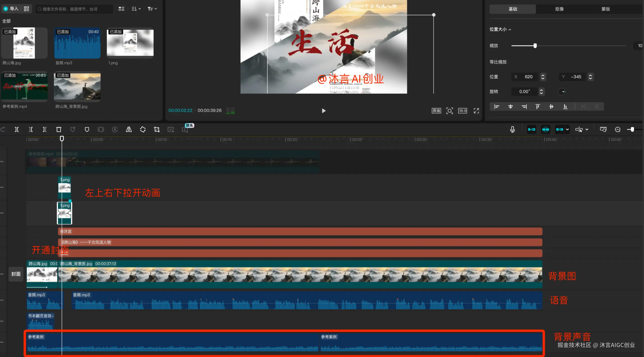644x357 pixels.
Task: Click the 封面 cover button
Action: [x=16, y=274]
